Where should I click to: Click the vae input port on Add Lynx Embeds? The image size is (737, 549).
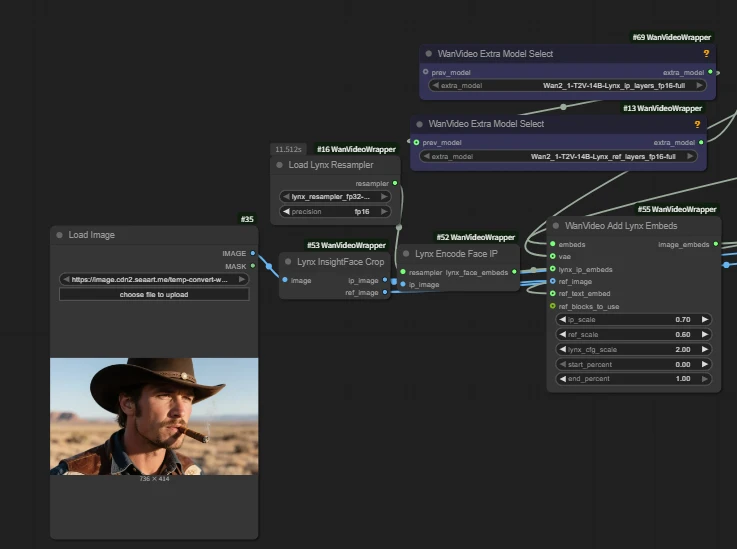pyautogui.click(x=553, y=256)
